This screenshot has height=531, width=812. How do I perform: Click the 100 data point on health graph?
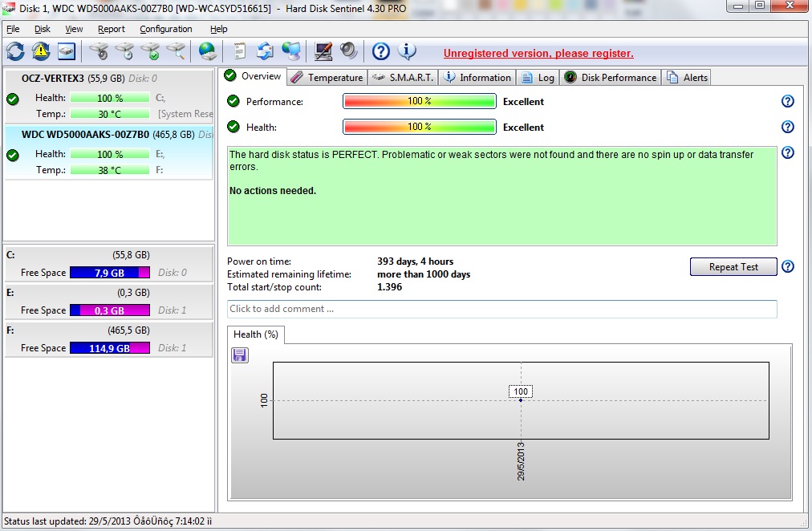(521, 400)
